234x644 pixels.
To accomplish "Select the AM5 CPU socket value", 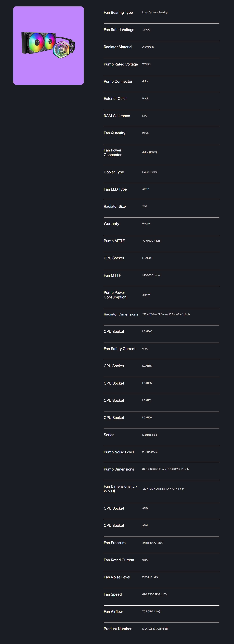I will (145, 508).
